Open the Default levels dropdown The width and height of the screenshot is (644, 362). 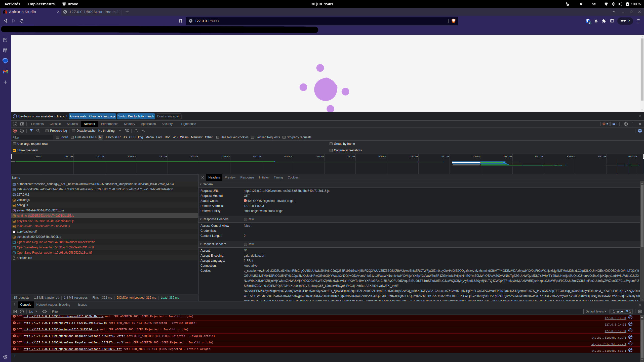pyautogui.click(x=596, y=311)
